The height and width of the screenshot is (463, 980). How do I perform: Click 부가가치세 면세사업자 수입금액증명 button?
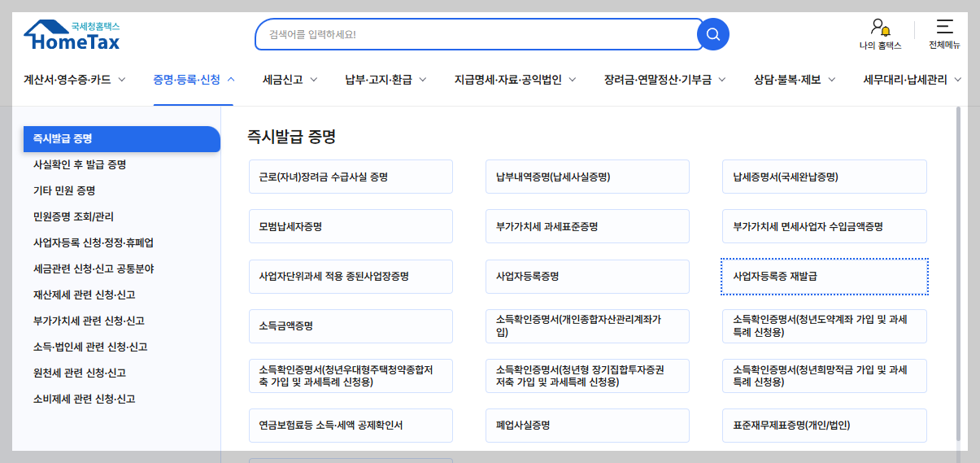coord(825,226)
